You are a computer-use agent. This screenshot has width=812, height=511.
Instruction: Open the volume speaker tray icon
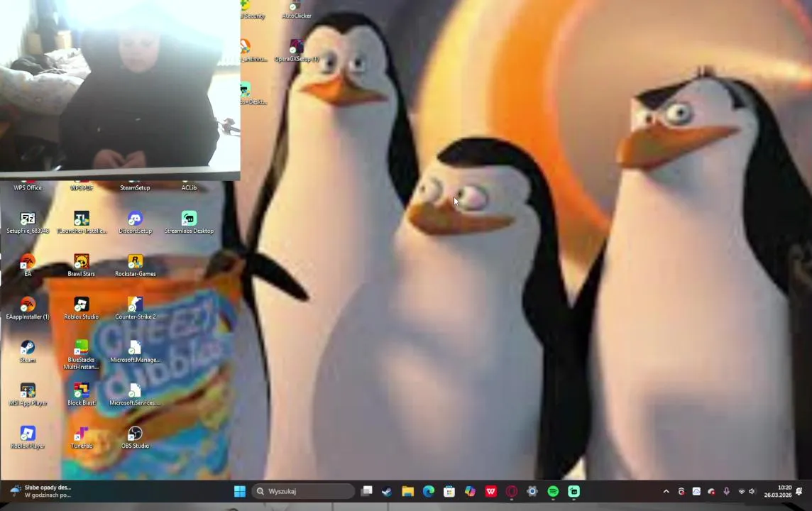752,491
